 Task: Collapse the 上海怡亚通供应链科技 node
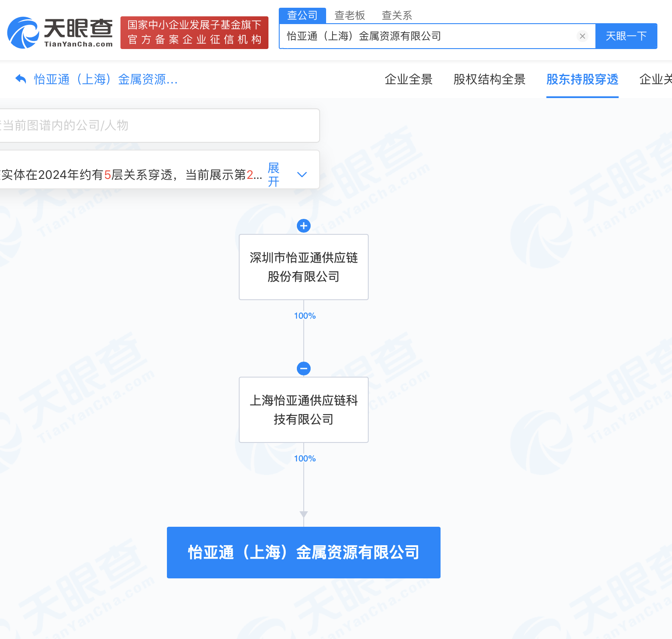pos(304,369)
